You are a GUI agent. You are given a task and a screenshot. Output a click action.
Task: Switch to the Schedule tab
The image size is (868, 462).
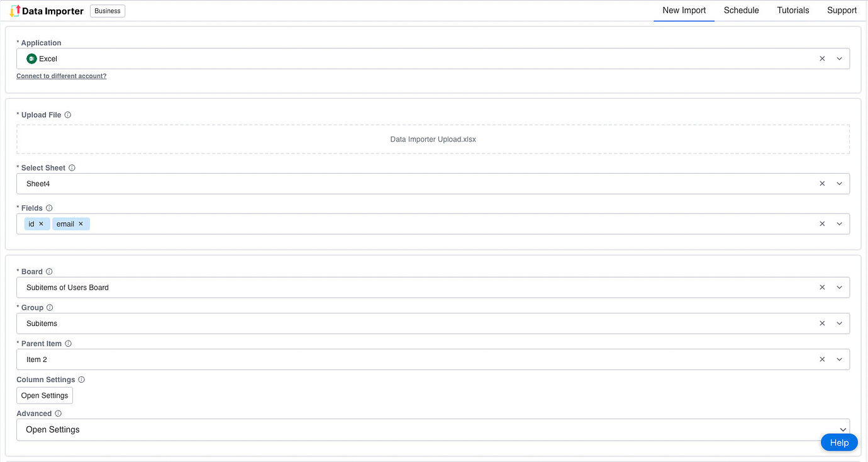coord(741,10)
